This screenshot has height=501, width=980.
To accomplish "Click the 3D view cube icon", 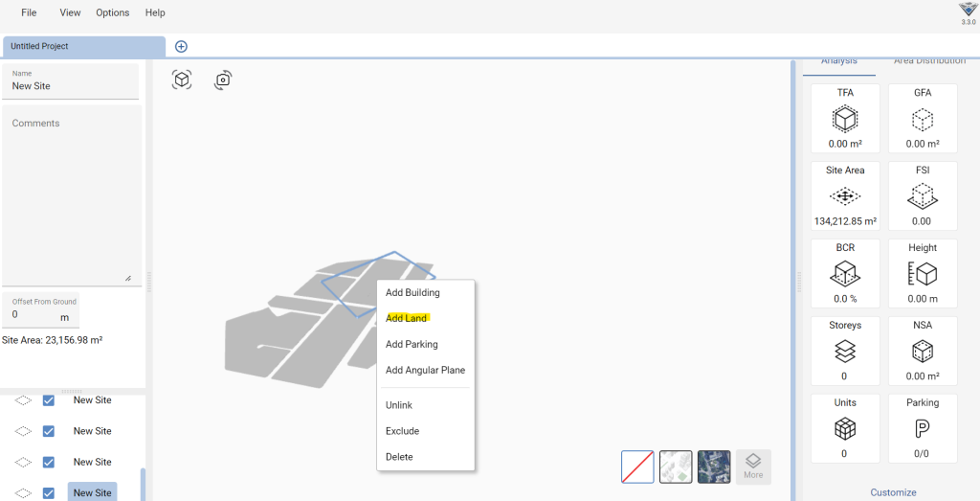I will click(181, 80).
